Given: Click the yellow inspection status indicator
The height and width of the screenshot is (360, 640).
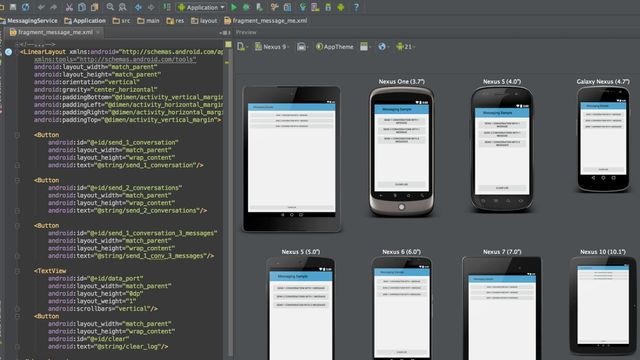Looking at the screenshot, I should pyautogui.click(x=228, y=44).
